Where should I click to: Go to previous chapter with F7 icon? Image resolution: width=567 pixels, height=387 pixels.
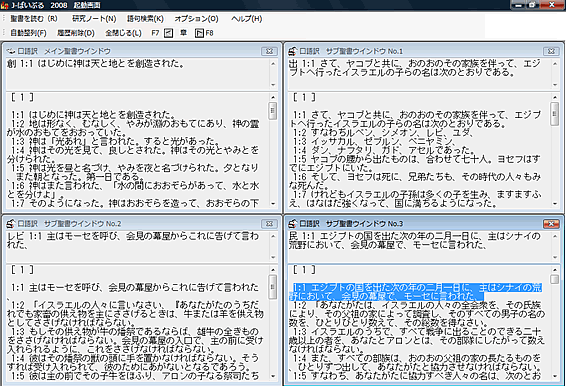pos(168,33)
